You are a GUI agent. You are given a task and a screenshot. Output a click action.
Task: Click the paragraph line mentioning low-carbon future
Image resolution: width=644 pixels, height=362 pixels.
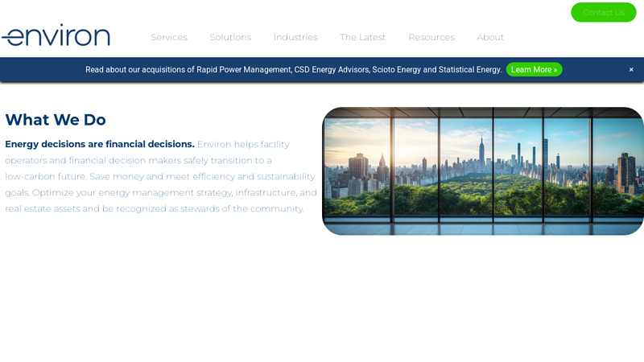pyautogui.click(x=159, y=176)
